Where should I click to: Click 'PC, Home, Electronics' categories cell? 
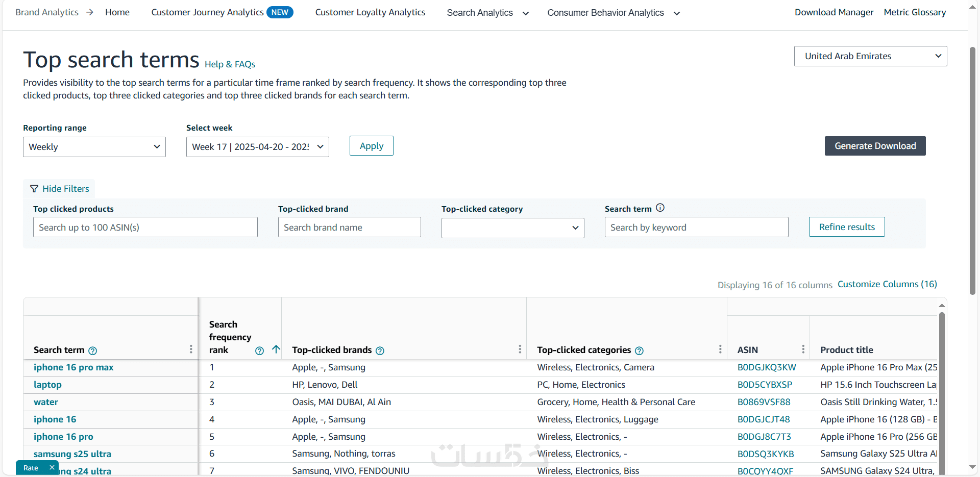click(x=581, y=385)
